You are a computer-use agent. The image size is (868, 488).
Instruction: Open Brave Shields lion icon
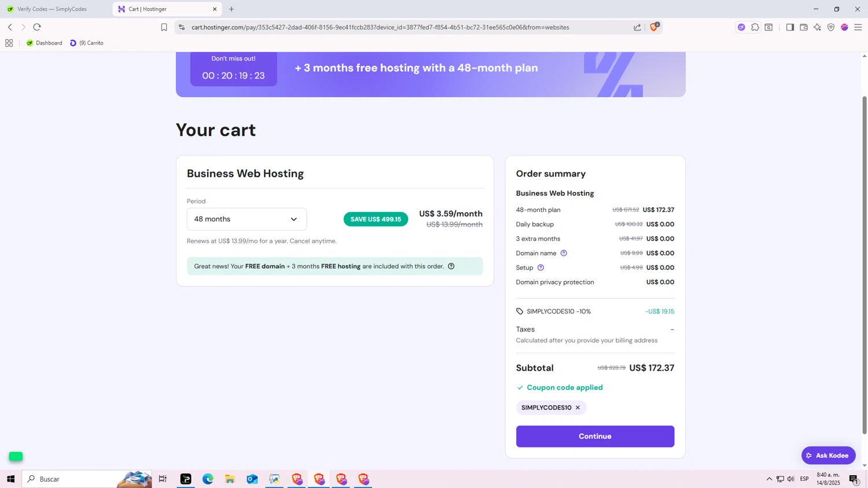[x=654, y=27]
